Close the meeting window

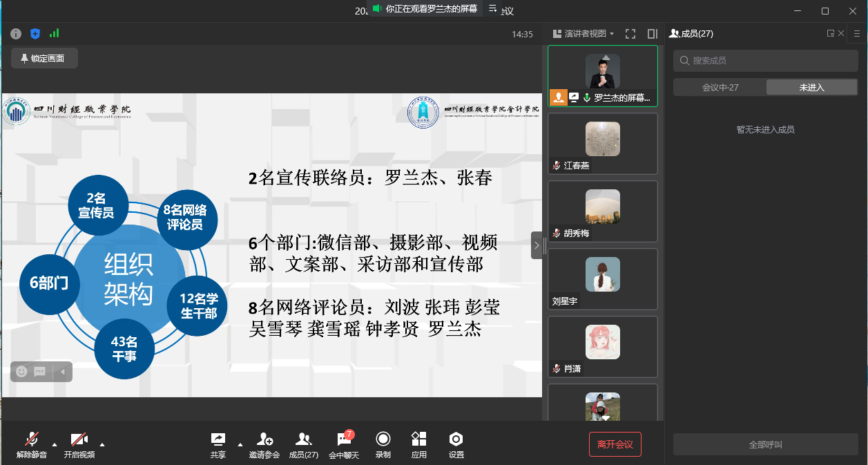click(852, 10)
